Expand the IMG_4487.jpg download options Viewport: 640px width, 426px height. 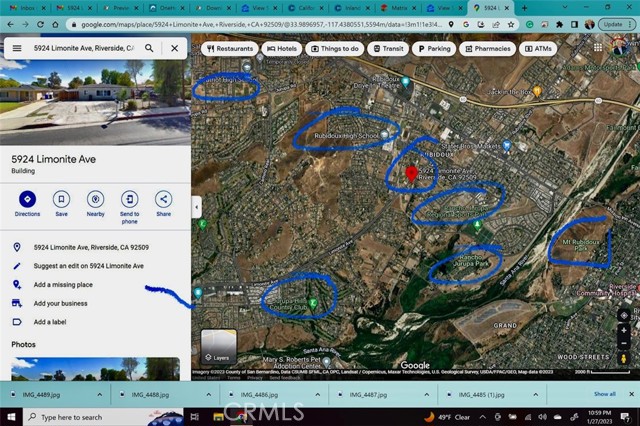point(427,395)
